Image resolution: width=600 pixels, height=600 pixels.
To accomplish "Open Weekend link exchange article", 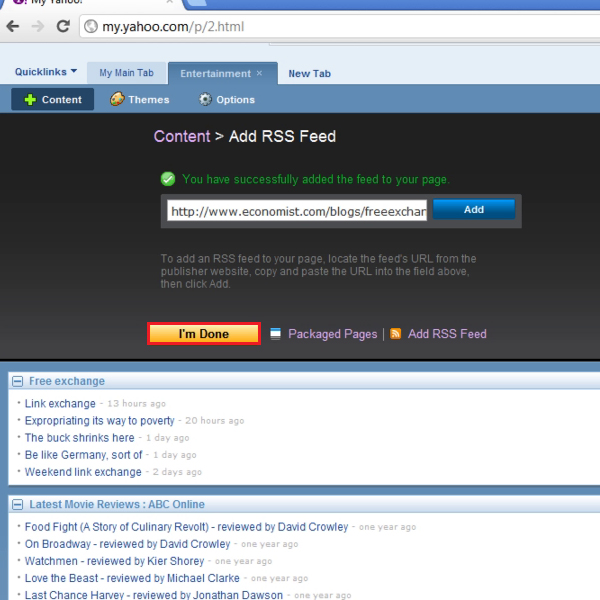I will [x=83, y=472].
